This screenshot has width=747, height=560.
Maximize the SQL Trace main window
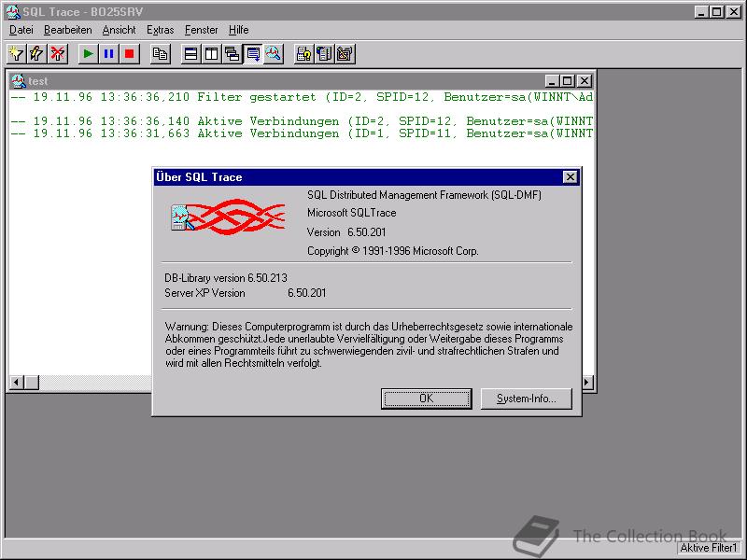pyautogui.click(x=716, y=12)
